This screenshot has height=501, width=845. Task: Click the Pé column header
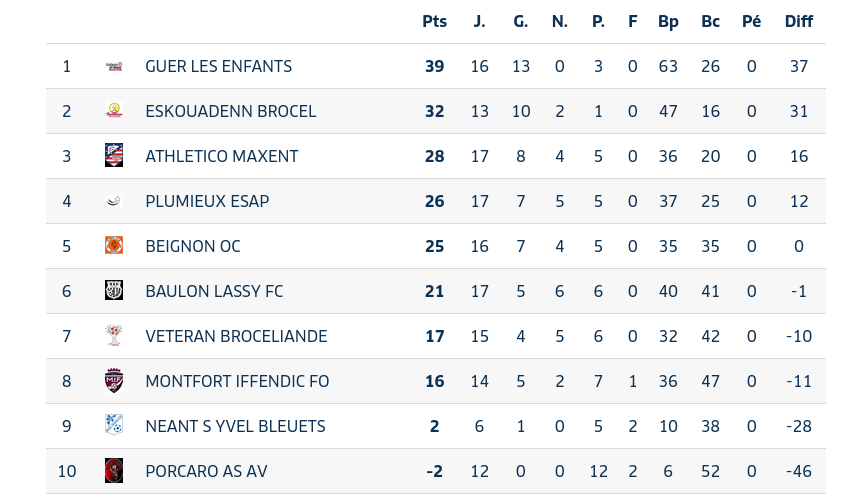click(751, 21)
